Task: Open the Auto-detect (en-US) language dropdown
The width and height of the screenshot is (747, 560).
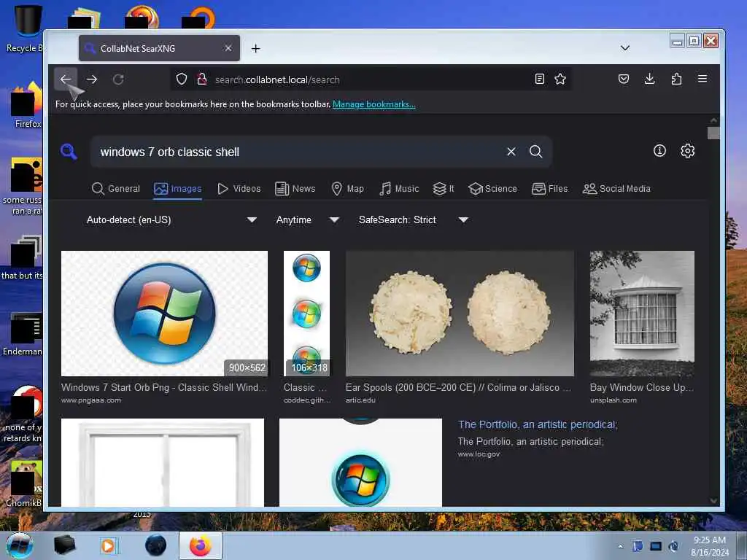Action: (x=171, y=219)
